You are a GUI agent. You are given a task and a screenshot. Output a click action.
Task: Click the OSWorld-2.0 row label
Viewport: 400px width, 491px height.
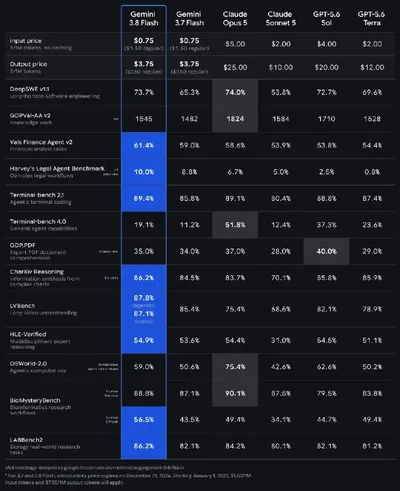28,364
